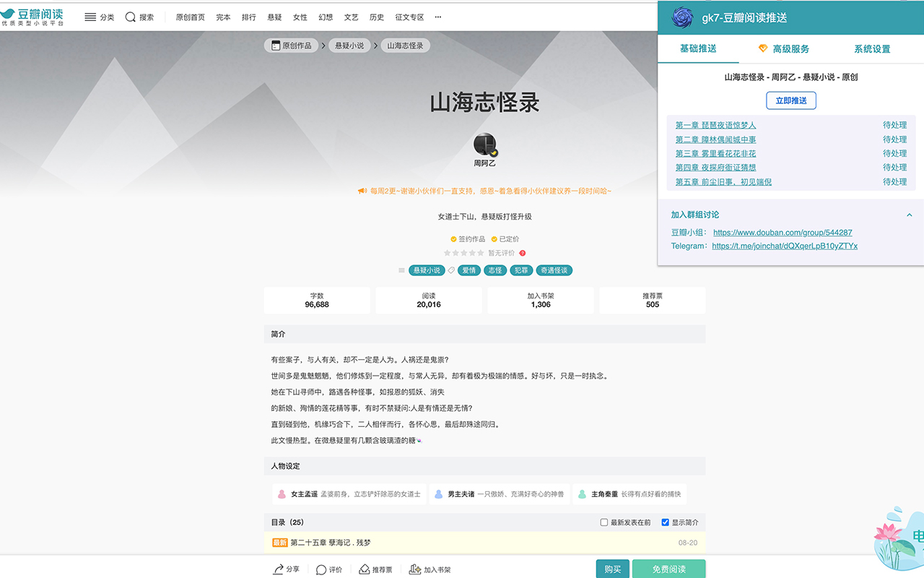Select the 分享 share icon

point(278,569)
